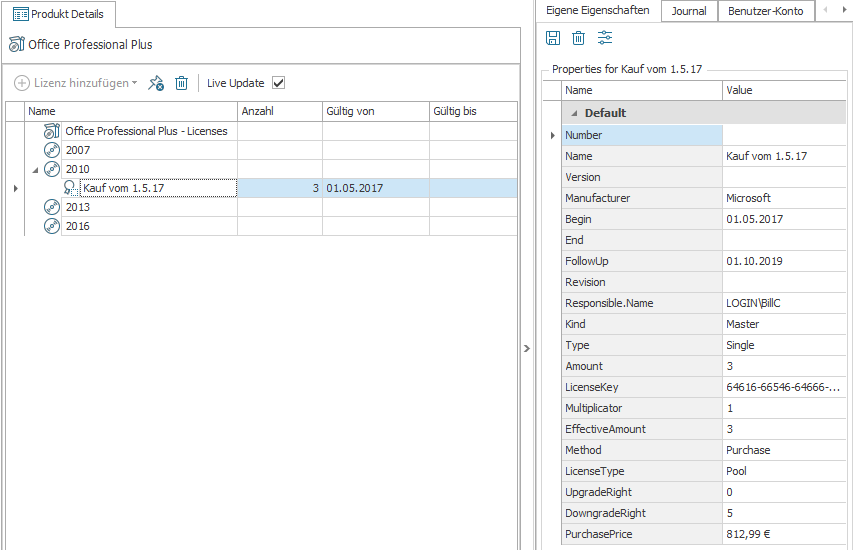Switch to the Journal tab

689,11
